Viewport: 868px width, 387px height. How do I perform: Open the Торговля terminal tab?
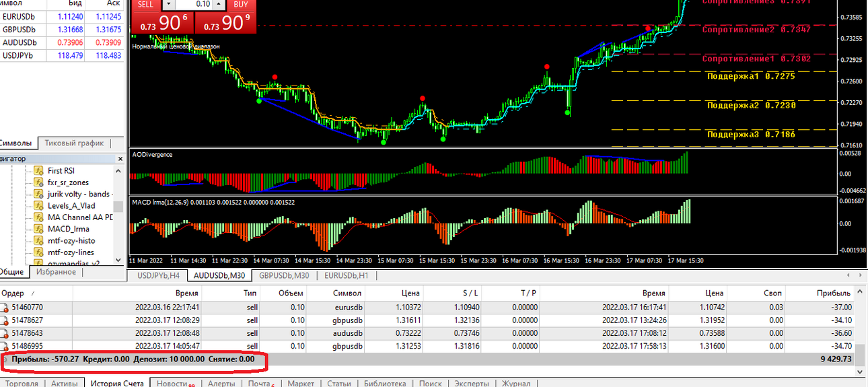(x=22, y=383)
